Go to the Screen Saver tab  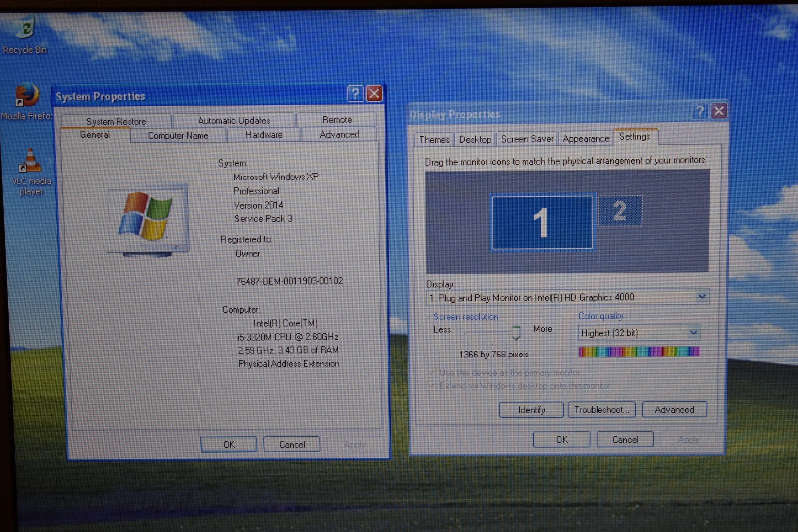(x=527, y=139)
